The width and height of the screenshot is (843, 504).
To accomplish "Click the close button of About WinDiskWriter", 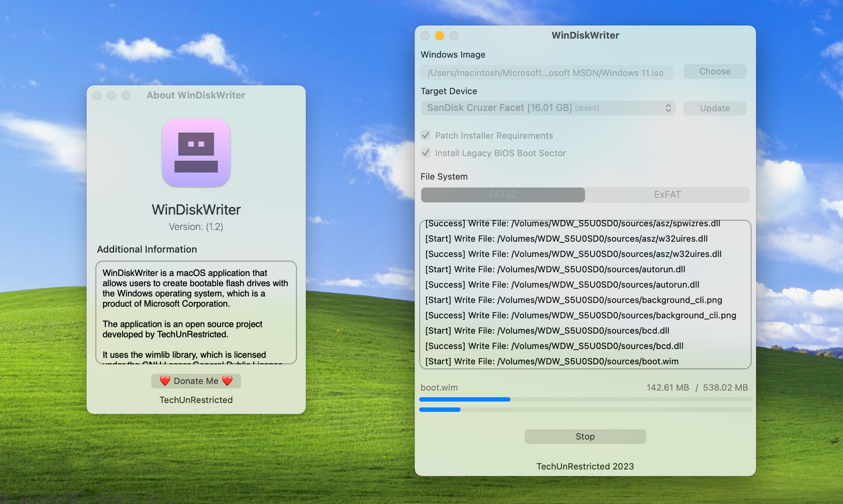I will tap(97, 95).
